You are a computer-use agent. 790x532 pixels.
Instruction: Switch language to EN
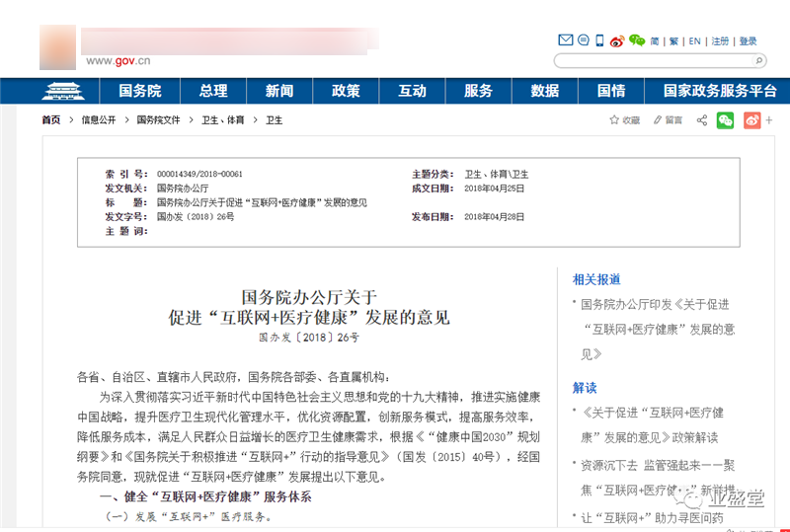694,41
